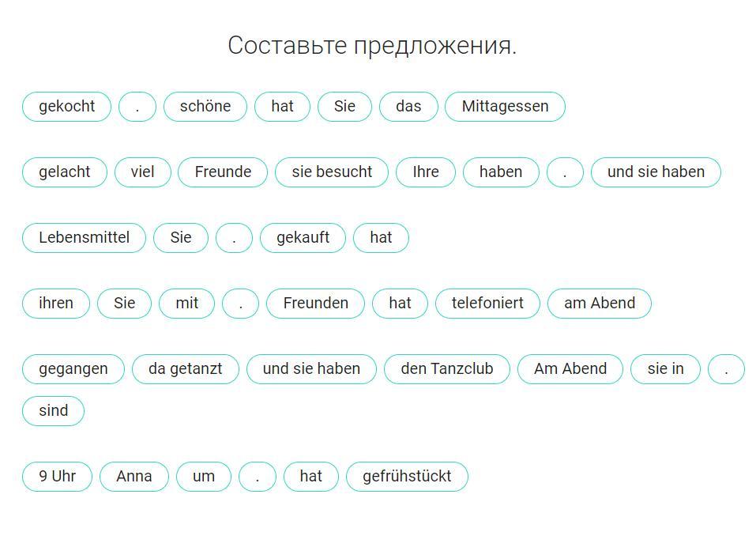Viewport: 756px width, 551px height.
Task: Pick the '9 Uhr' word tile
Action: 57,477
